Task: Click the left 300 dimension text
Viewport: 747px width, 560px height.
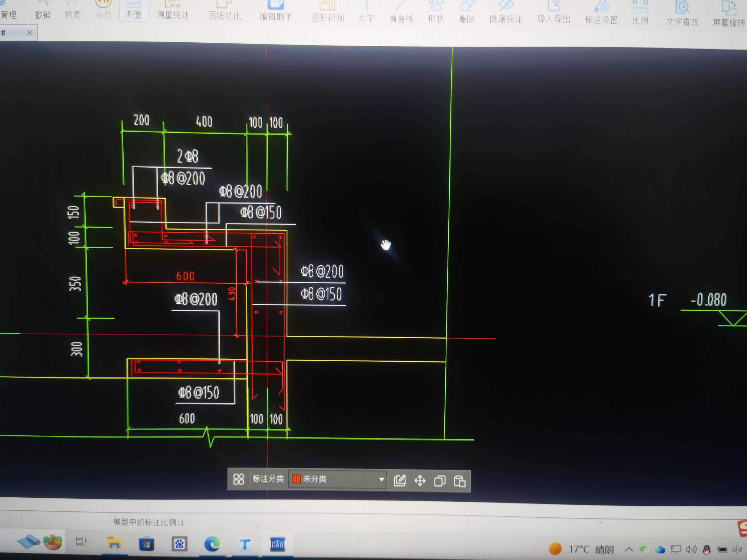Action: 76,349
